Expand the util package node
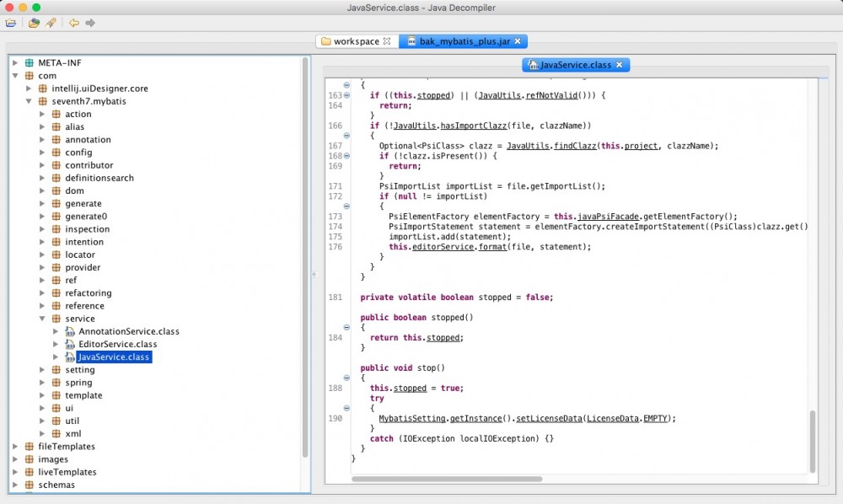The height and width of the screenshot is (504, 843). click(42, 421)
